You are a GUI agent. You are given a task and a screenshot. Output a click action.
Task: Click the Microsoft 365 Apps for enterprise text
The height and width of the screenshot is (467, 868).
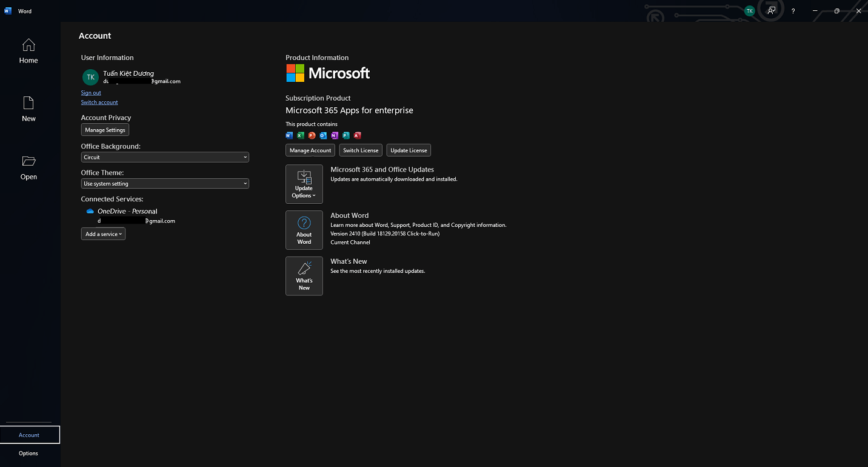pos(349,110)
